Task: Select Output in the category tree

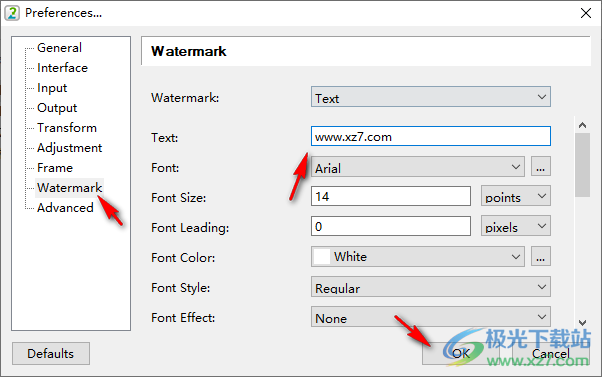Action: click(x=57, y=108)
